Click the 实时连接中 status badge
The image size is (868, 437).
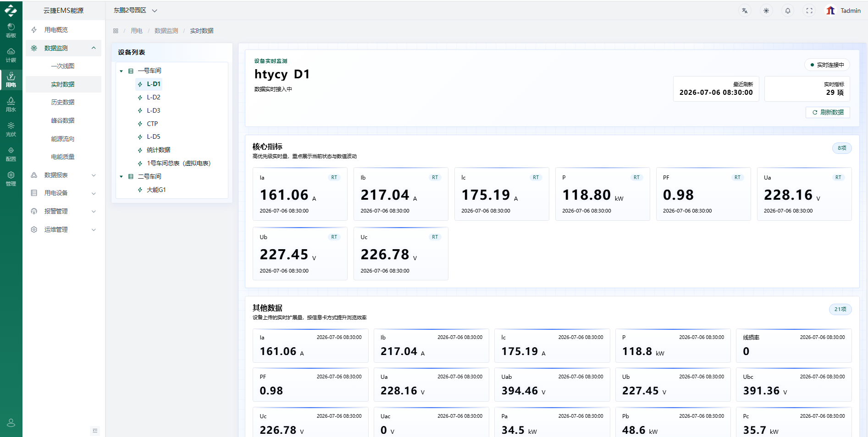coord(827,65)
